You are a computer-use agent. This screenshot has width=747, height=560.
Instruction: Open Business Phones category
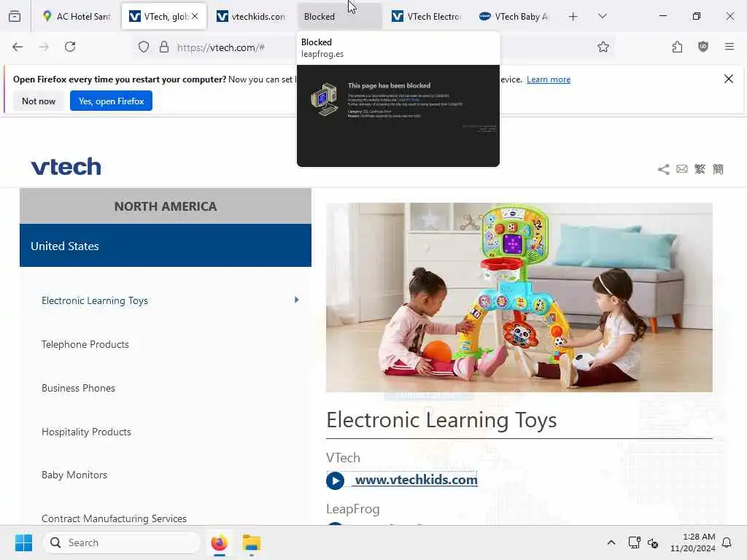click(x=79, y=388)
